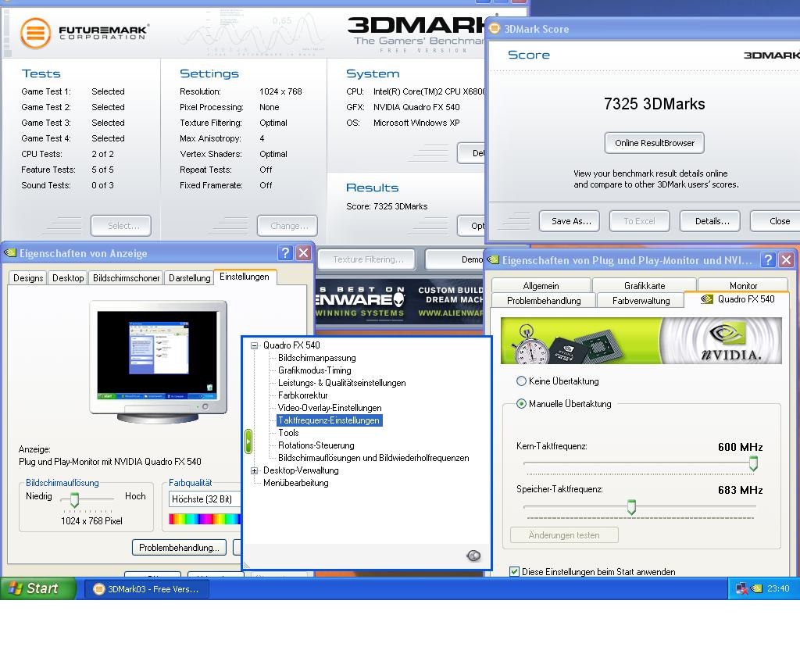Screen dimensions: 800x672
Task: Select Manuelle Übertaktung radio button
Action: point(521,404)
